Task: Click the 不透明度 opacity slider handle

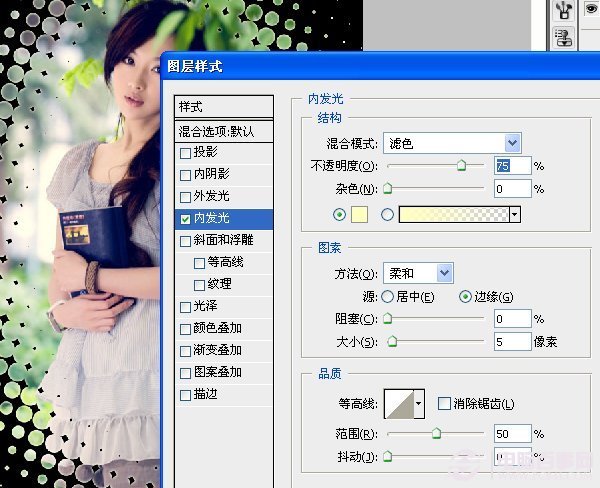Action: 461,166
